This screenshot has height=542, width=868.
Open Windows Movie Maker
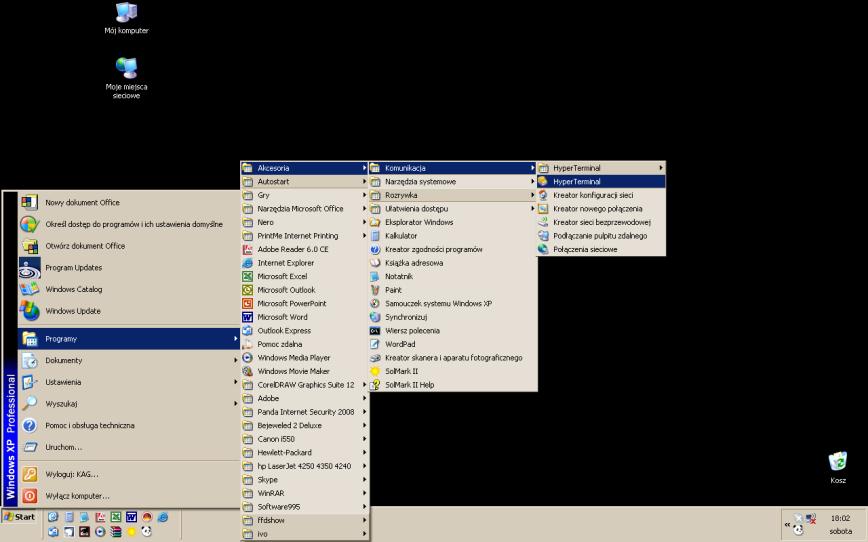(304, 371)
